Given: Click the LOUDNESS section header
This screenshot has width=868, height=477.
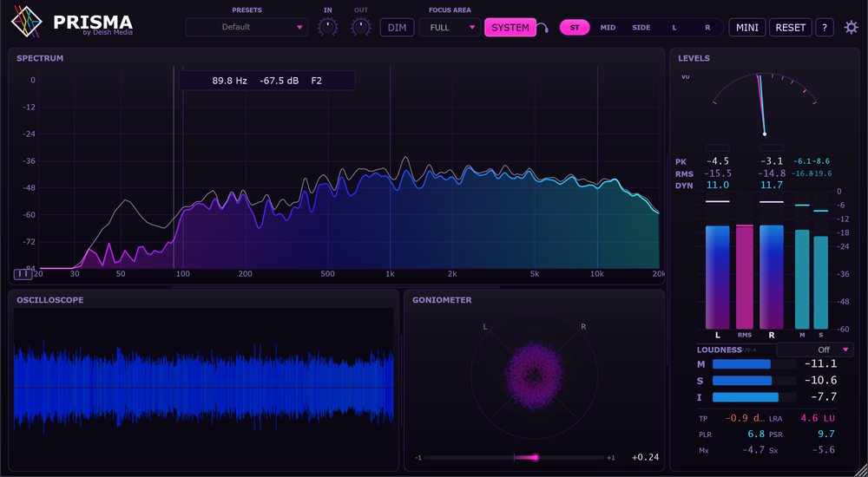Looking at the screenshot, I should [x=719, y=350].
